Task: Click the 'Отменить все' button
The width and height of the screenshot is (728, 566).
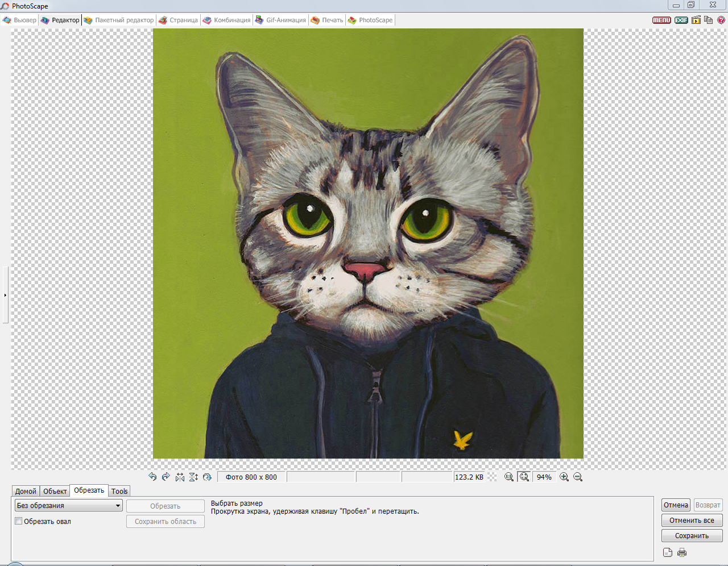Action: [692, 520]
